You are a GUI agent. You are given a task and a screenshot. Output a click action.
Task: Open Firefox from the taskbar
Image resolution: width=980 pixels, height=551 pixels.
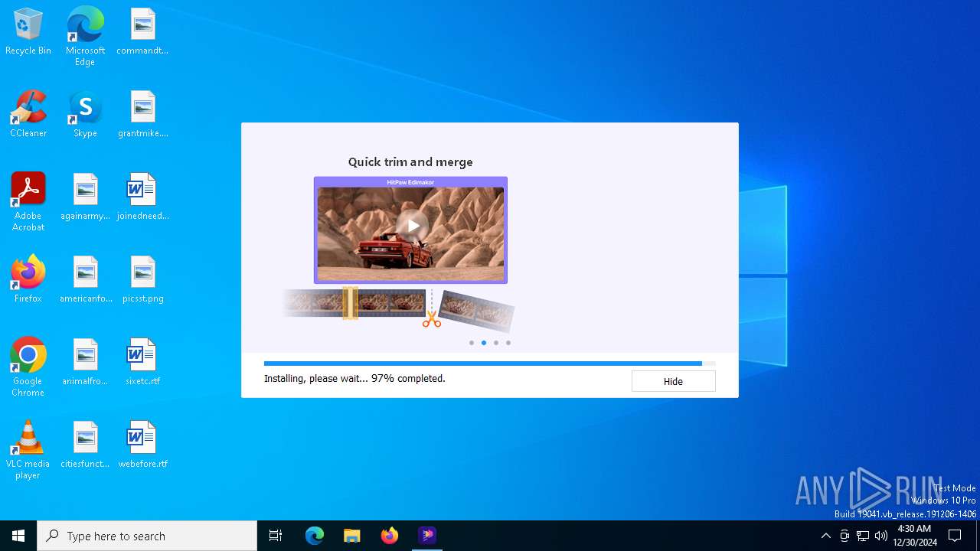390,536
